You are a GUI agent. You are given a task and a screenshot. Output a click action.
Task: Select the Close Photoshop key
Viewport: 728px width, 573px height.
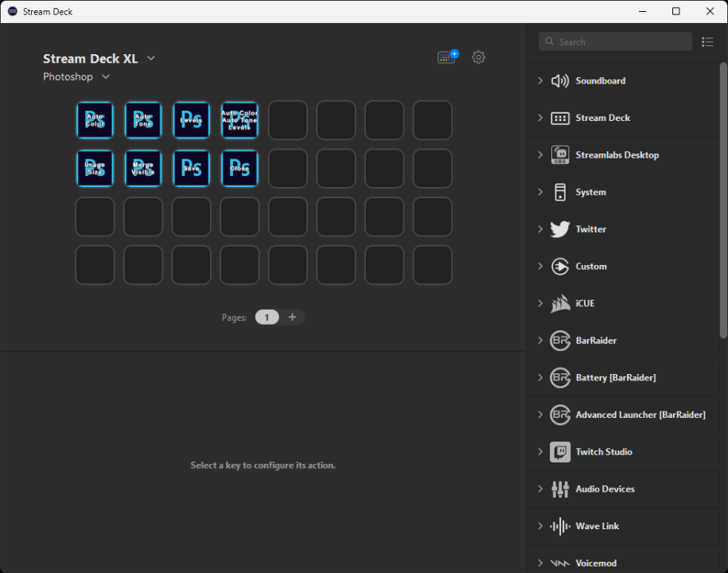pos(239,168)
